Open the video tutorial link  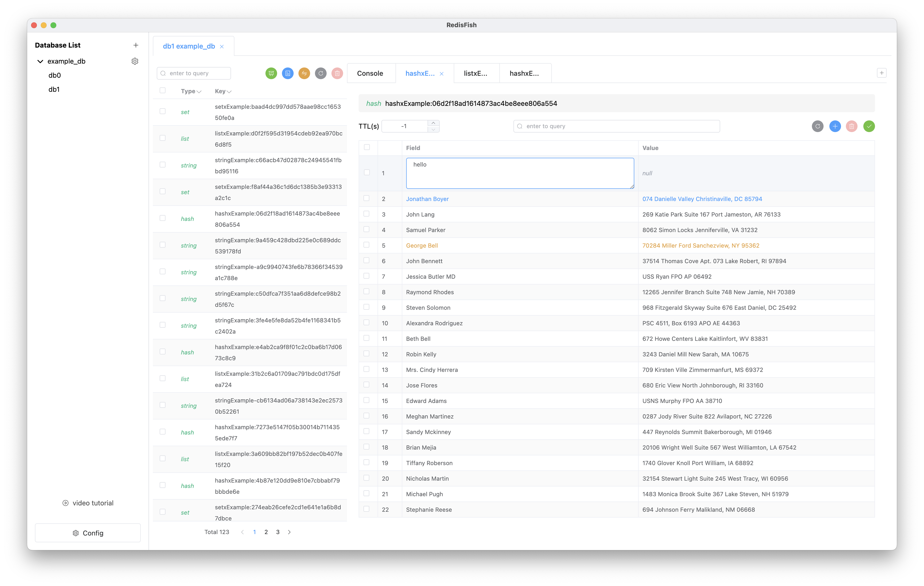click(88, 503)
